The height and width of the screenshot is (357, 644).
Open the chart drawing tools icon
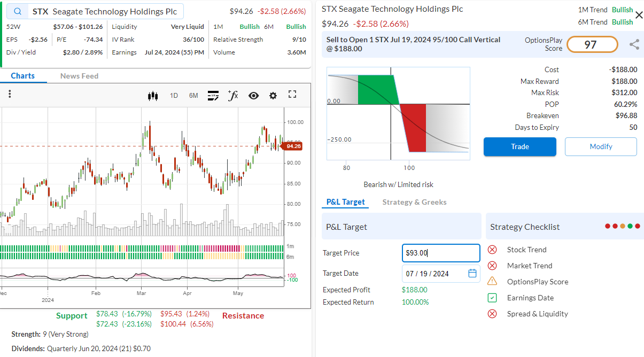click(213, 96)
